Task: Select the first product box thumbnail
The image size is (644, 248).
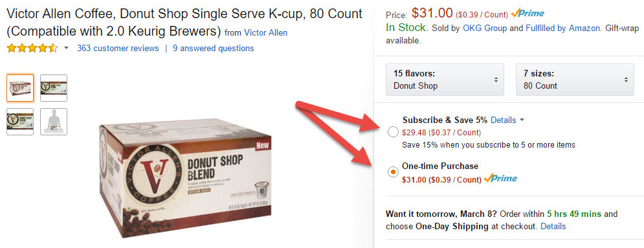Action: point(20,88)
